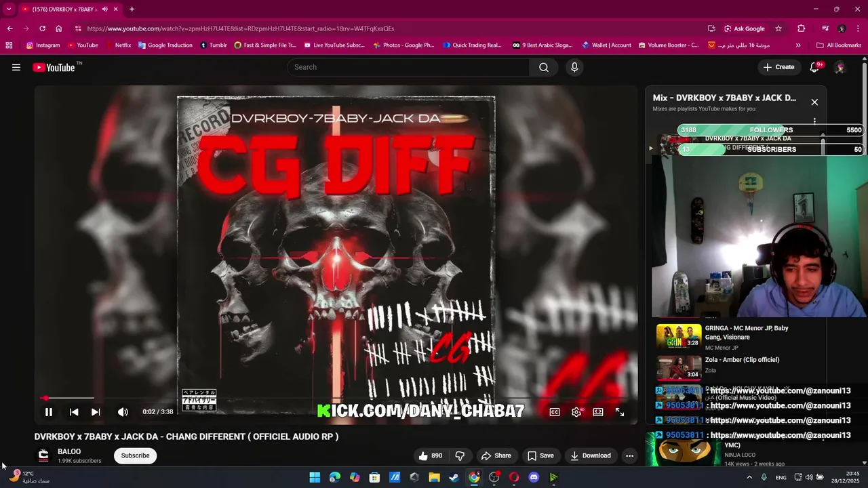Open the Create menu

tap(778, 67)
